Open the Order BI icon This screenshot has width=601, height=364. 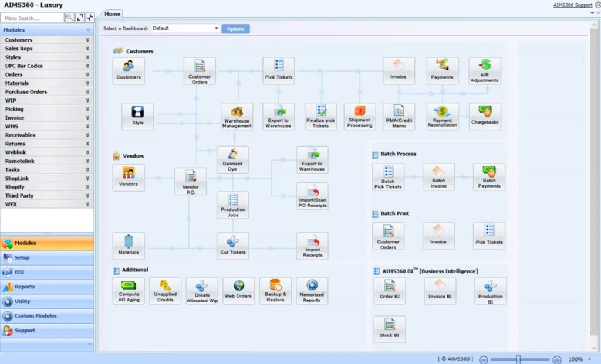coord(390,291)
